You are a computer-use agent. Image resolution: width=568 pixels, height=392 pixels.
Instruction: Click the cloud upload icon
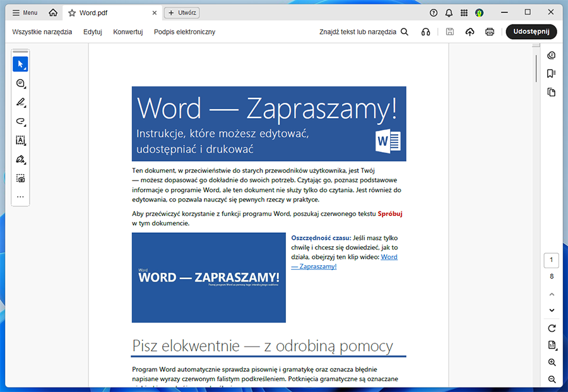click(470, 32)
